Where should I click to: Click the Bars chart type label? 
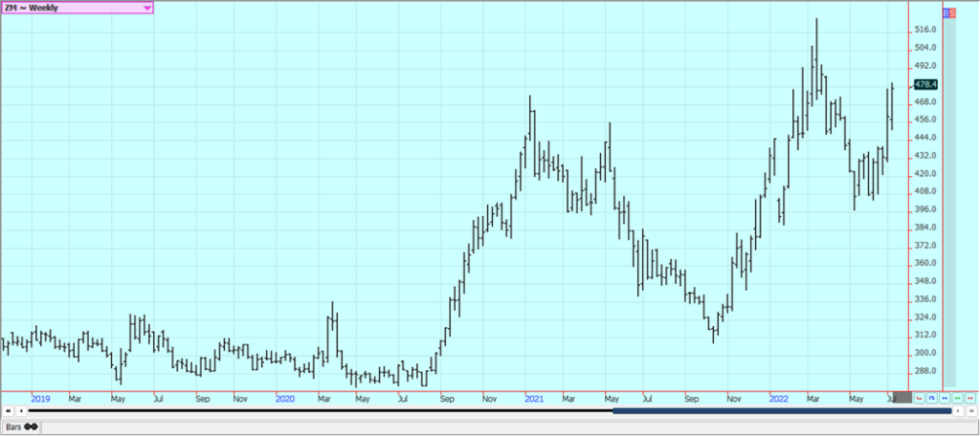tap(13, 426)
